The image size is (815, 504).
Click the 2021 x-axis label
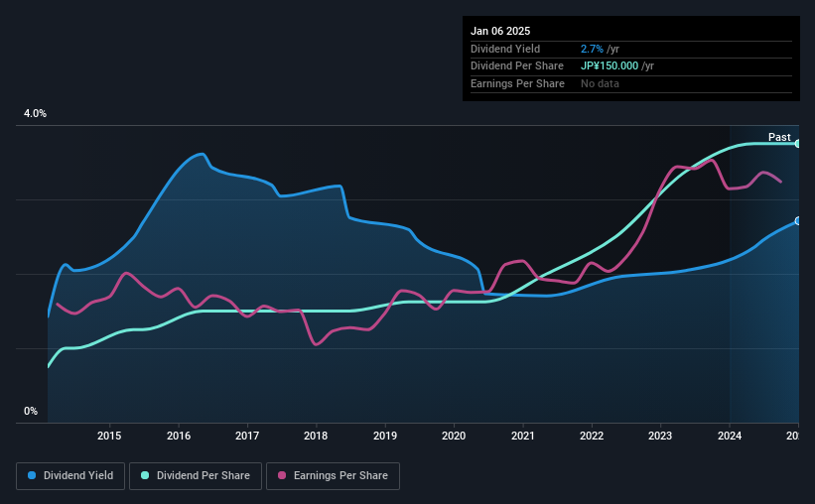[523, 436]
